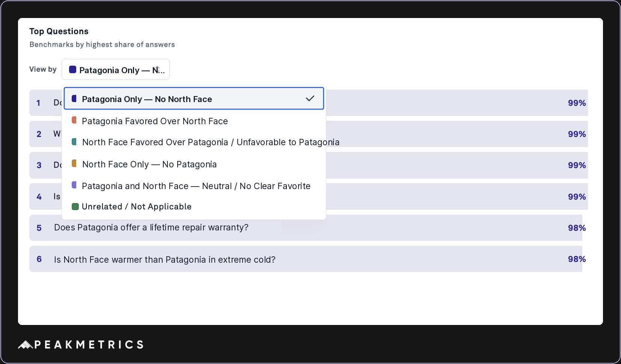Click the View by label
This screenshot has width=621, height=364.
(x=43, y=69)
